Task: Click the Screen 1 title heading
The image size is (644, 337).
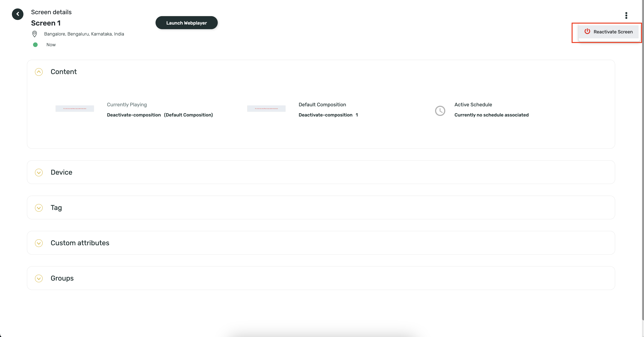Action: point(46,23)
